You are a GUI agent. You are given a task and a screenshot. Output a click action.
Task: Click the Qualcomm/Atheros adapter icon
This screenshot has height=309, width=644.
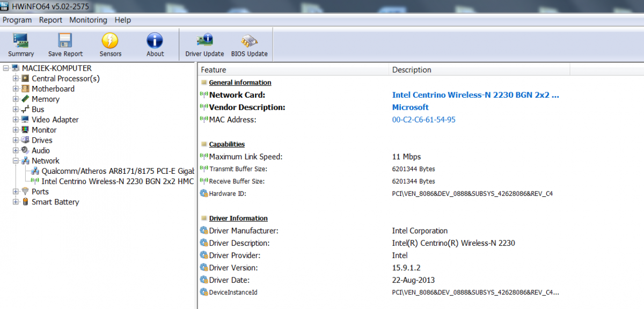tap(35, 171)
